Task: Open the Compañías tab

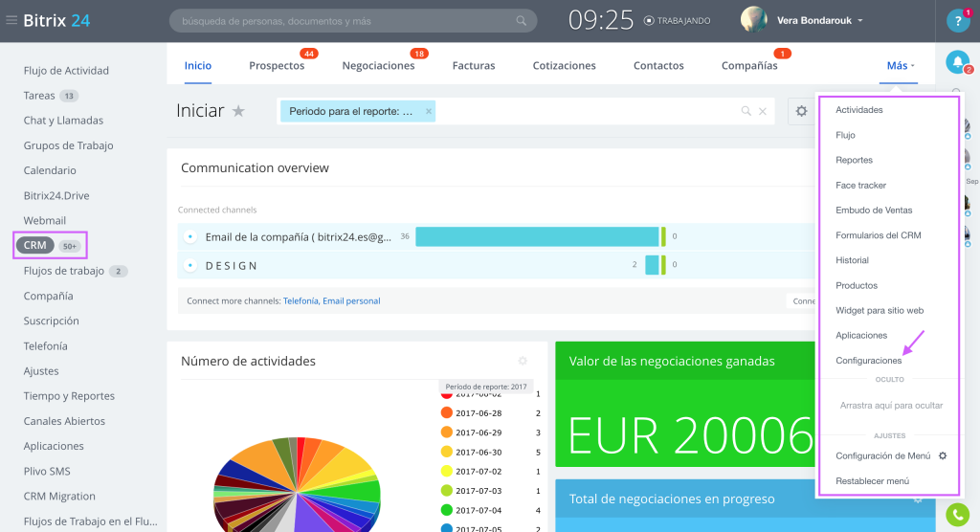Action: click(749, 66)
